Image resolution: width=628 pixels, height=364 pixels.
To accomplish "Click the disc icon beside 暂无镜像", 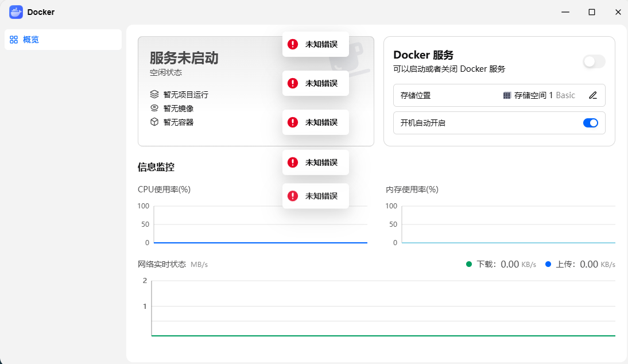I will tap(154, 108).
